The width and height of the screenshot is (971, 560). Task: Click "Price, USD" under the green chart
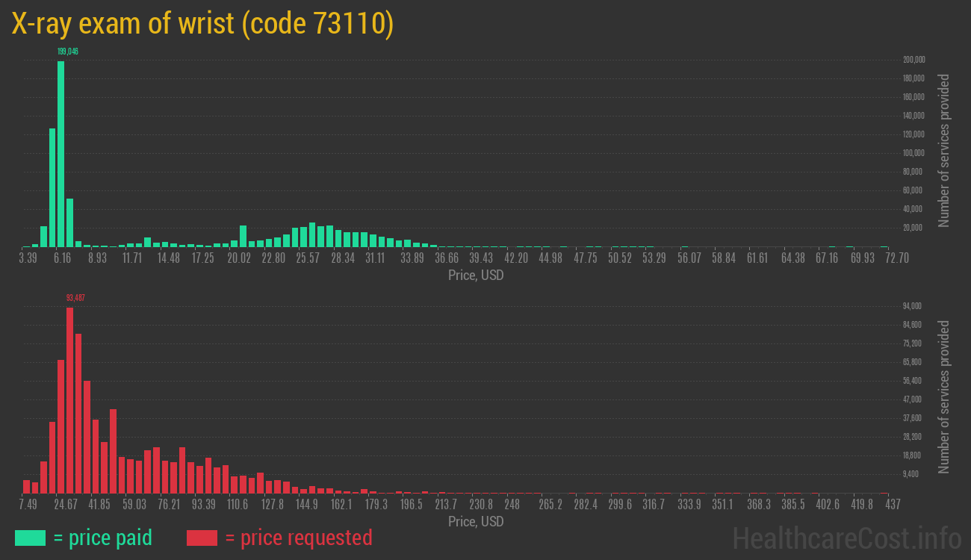pos(476,276)
